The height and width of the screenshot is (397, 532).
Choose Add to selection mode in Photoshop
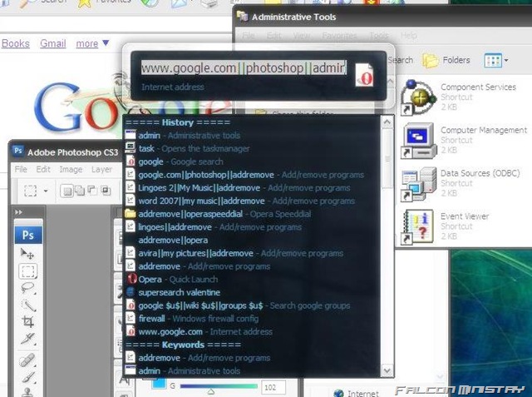point(80,191)
